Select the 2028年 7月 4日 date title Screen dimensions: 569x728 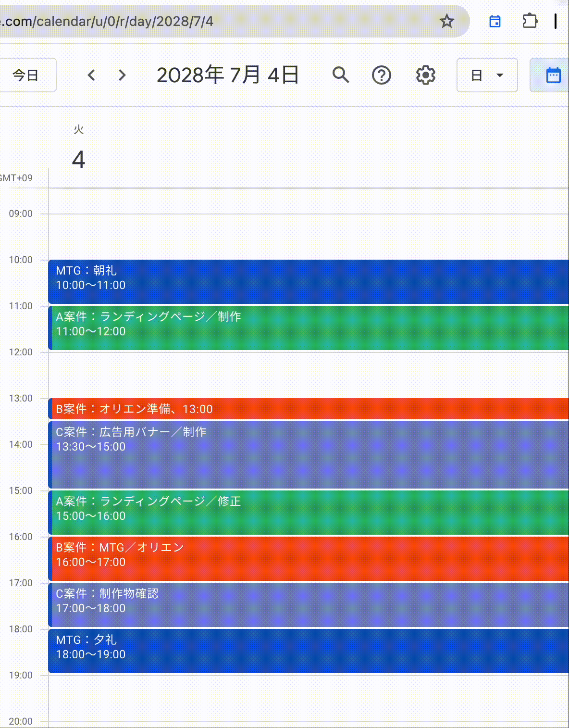[228, 75]
